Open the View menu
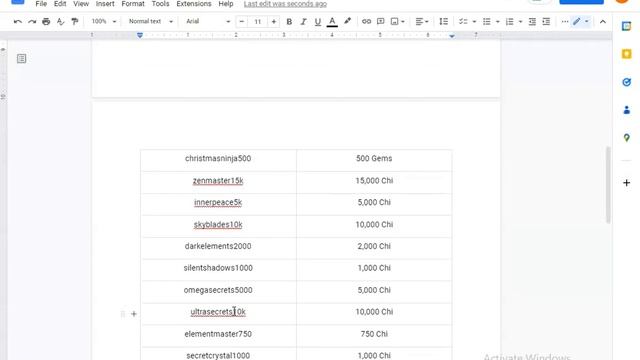Screen dimensions: 640x360 81,4
